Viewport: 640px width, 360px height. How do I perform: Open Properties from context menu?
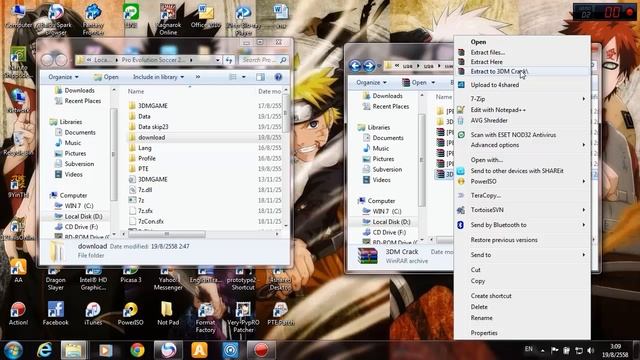tap(484, 333)
